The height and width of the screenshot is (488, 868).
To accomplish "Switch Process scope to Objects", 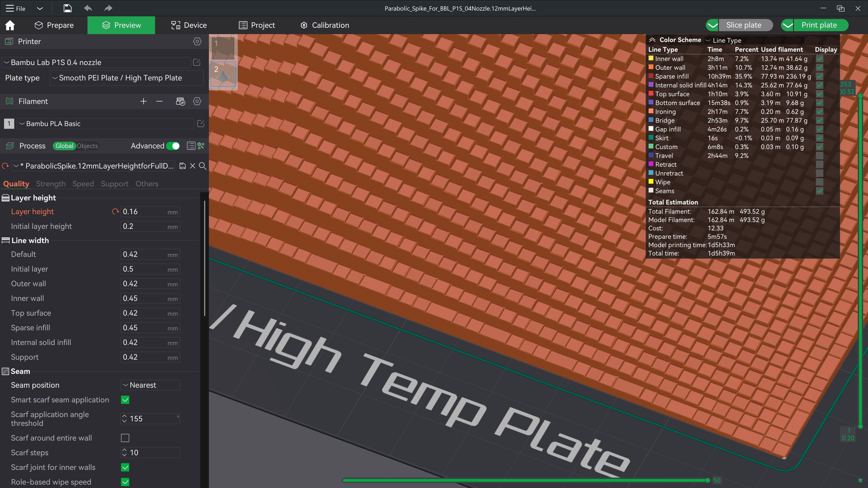I will 87,146.
